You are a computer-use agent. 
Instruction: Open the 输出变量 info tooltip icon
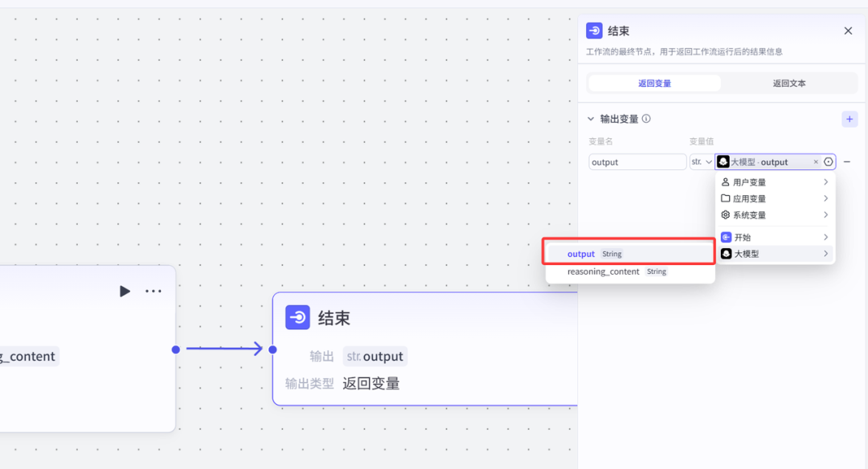pos(646,118)
